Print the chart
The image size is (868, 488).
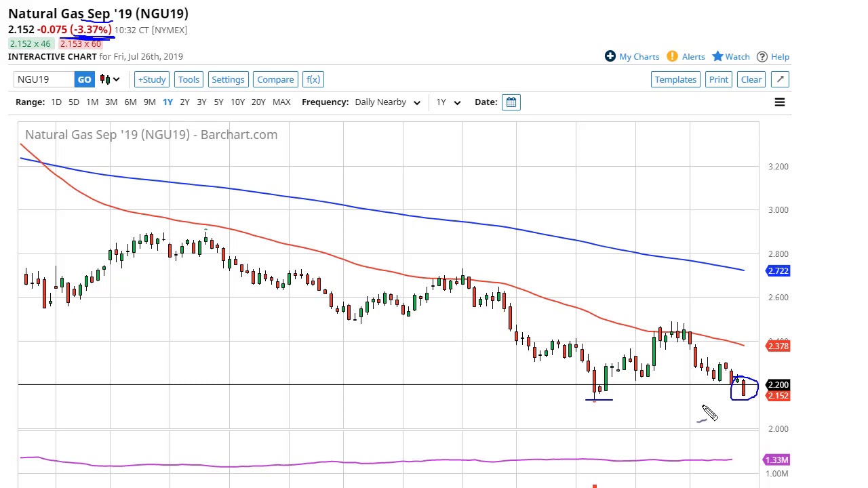click(x=718, y=79)
